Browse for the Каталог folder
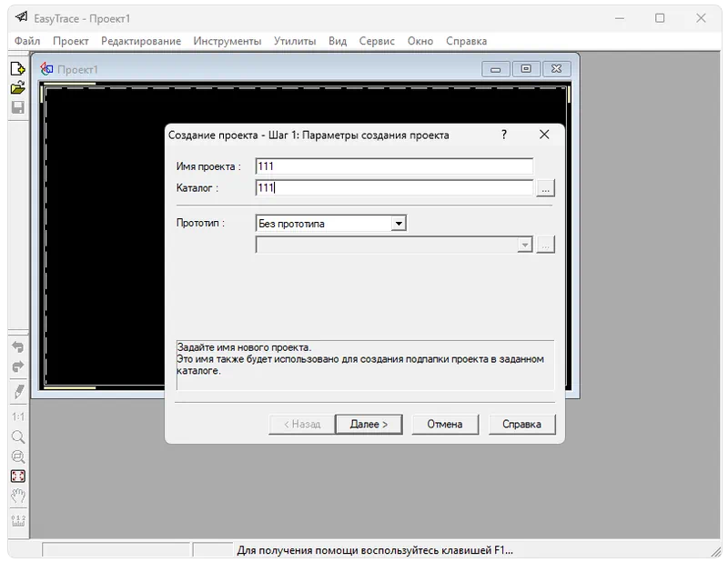728x562 pixels. point(545,188)
